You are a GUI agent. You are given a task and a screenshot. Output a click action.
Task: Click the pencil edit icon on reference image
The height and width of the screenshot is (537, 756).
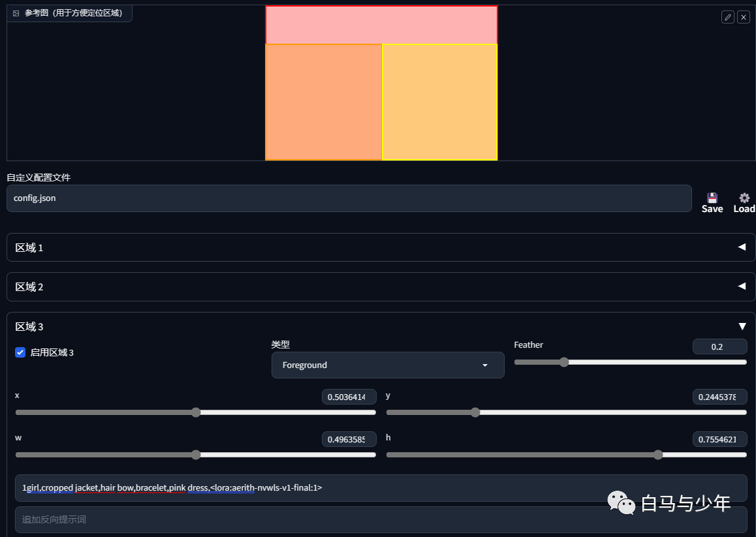(x=727, y=18)
